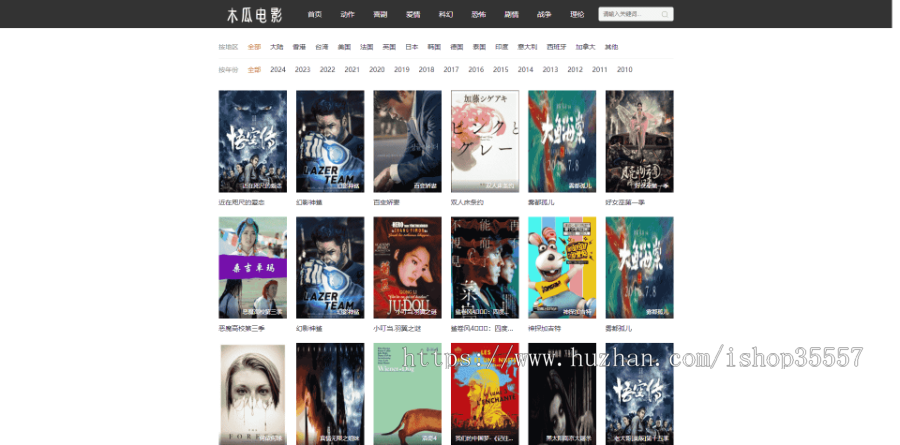
Task: Filter movies by region 香港
Action: (x=299, y=47)
